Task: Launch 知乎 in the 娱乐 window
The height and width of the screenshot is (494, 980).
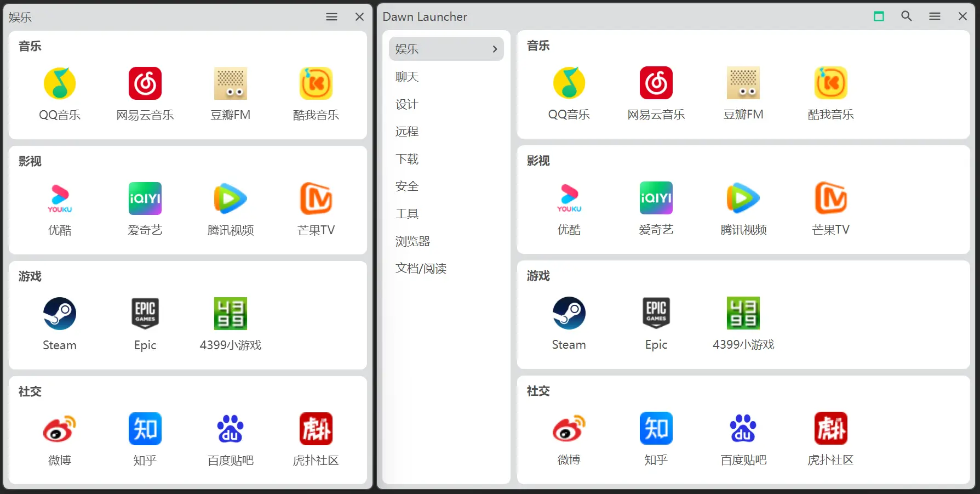Action: click(x=145, y=439)
